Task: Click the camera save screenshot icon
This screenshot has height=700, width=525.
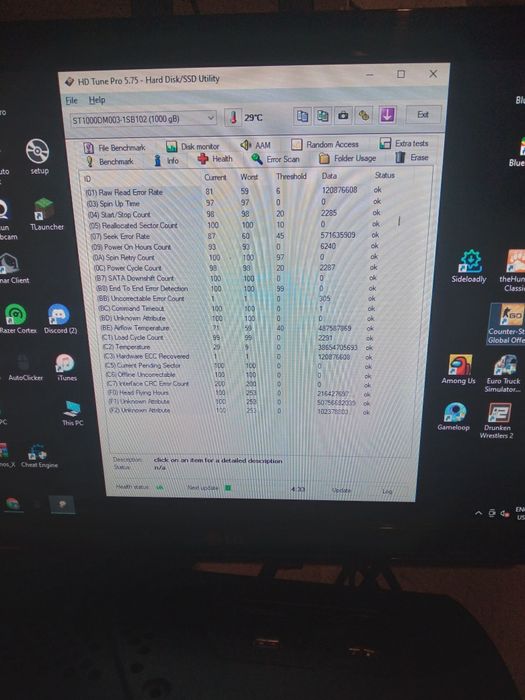Action: pyautogui.click(x=343, y=116)
